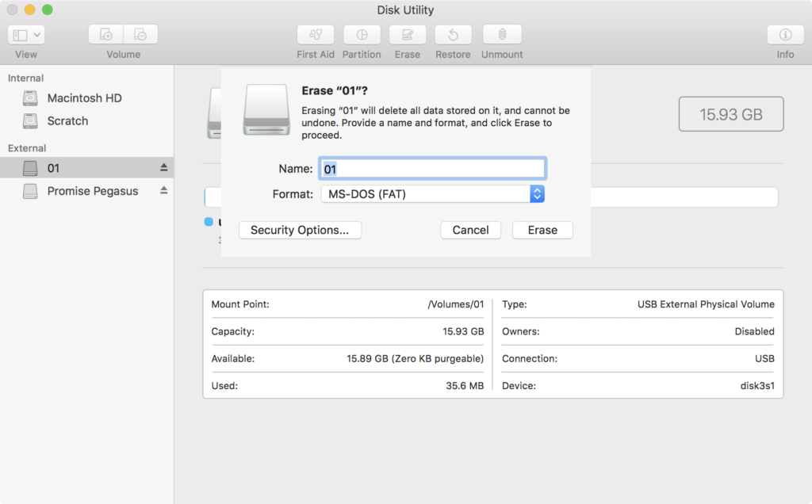812x504 pixels.
Task: Click the green zoom window button
Action: click(x=47, y=10)
